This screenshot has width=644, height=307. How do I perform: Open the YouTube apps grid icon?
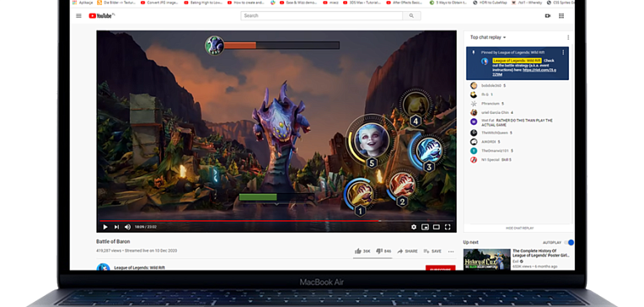coord(561,16)
